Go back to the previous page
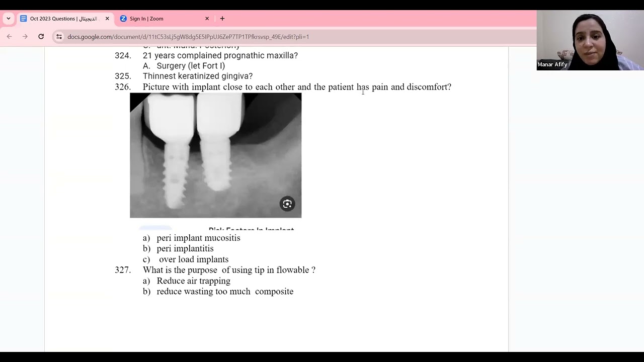The width and height of the screenshot is (644, 362). pos(9,37)
